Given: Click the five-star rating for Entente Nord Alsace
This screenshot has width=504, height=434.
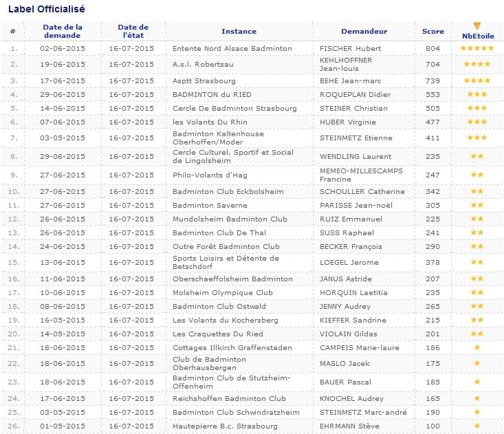Looking at the screenshot, I should pyautogui.click(x=476, y=49).
